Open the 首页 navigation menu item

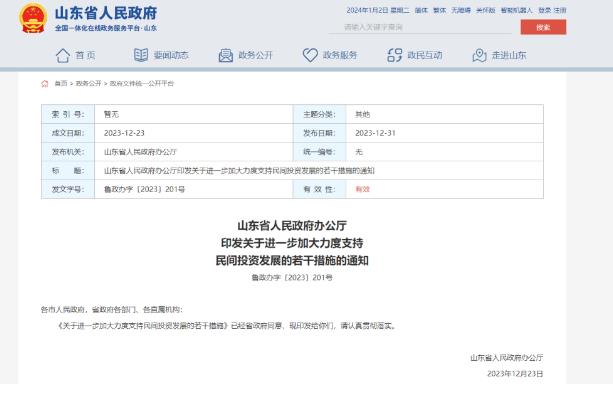(85, 55)
